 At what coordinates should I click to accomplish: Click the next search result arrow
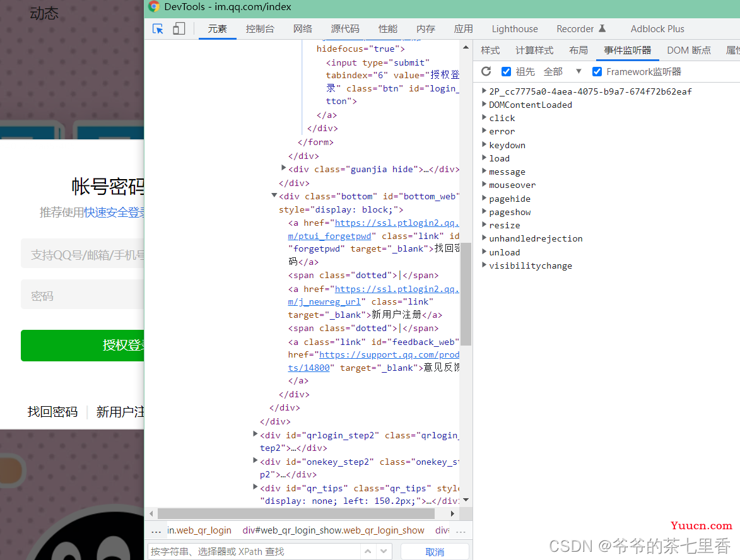[384, 551]
